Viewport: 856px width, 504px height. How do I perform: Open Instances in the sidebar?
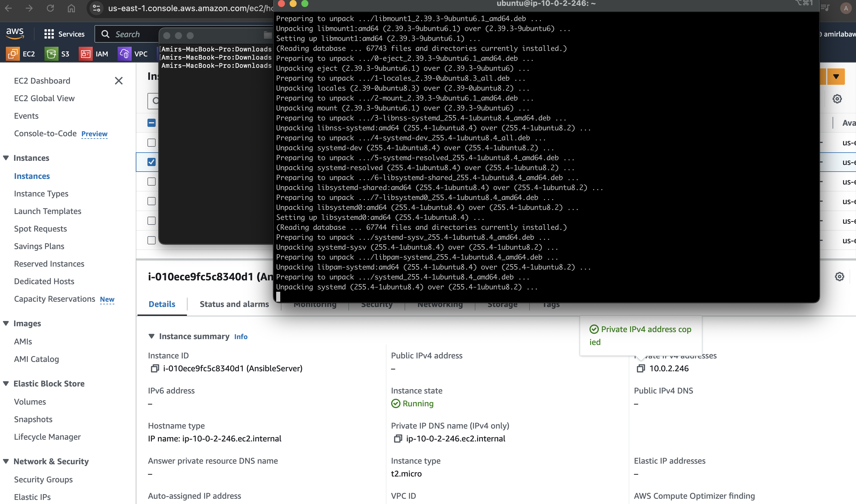pyautogui.click(x=32, y=176)
